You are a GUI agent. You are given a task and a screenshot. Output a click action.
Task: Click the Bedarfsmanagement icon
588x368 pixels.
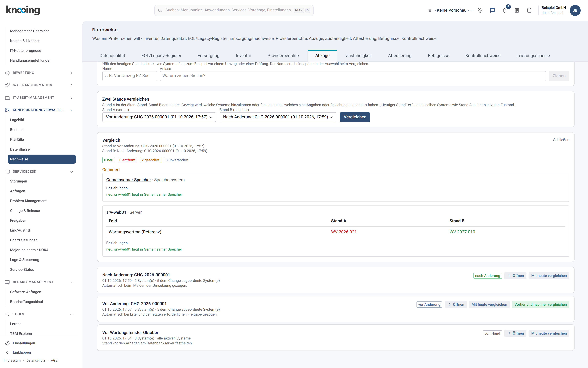click(x=7, y=282)
